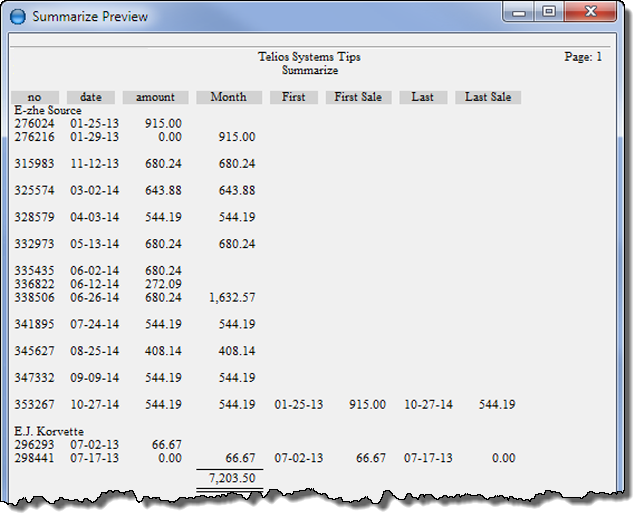
Task: Click the E-zhe Source group label
Action: click(48, 110)
